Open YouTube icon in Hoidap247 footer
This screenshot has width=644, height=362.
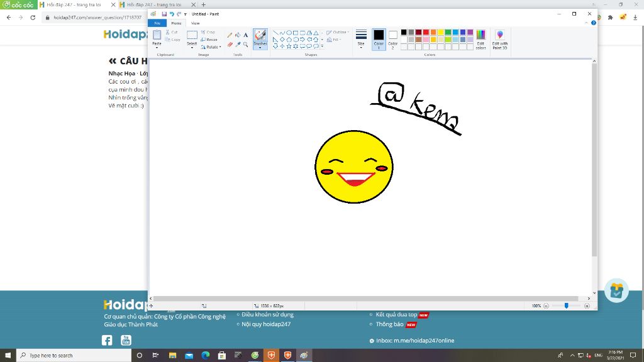tap(126, 340)
